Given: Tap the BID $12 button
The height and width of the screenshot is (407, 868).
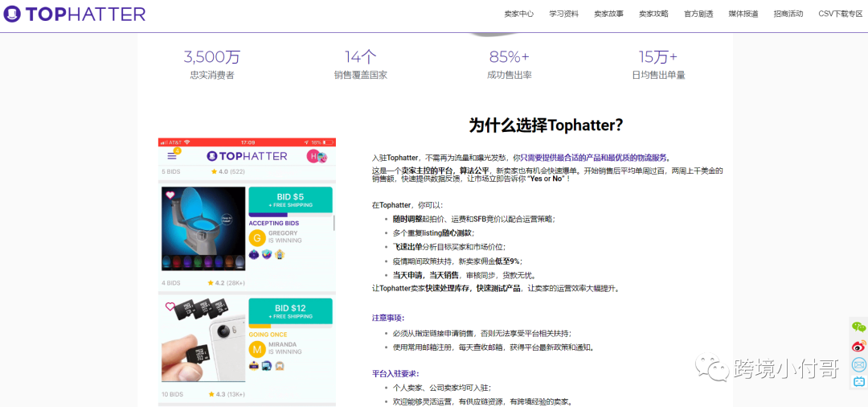Looking at the screenshot, I should click(291, 311).
